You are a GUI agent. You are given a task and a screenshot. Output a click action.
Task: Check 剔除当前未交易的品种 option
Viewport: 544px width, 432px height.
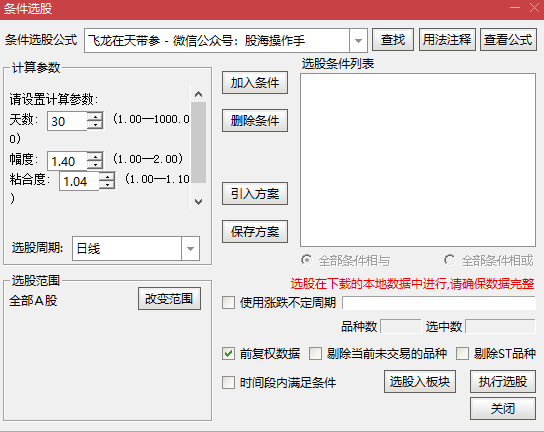point(315,354)
